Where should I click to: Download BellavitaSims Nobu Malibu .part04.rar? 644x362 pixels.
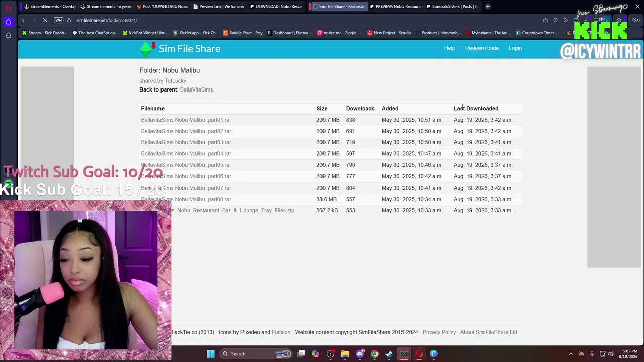point(186,154)
